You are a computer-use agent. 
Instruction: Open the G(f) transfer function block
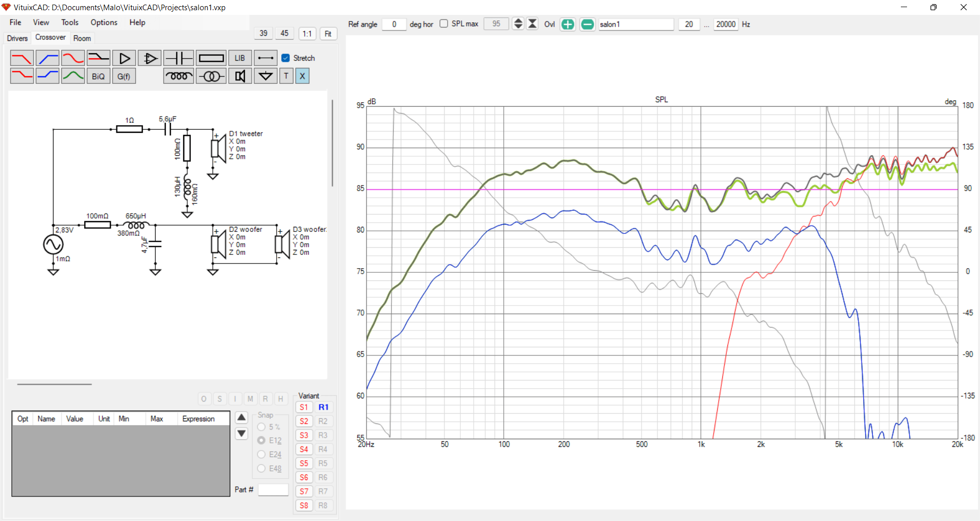pyautogui.click(x=124, y=76)
